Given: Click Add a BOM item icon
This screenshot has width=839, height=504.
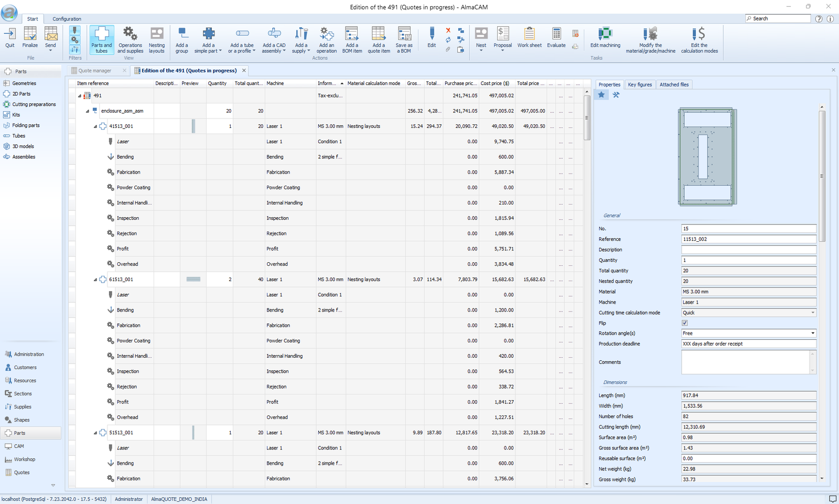Looking at the screenshot, I should (352, 34).
